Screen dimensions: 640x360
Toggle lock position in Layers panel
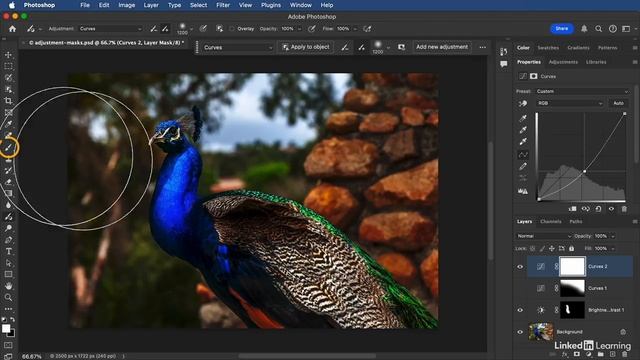tap(551, 248)
